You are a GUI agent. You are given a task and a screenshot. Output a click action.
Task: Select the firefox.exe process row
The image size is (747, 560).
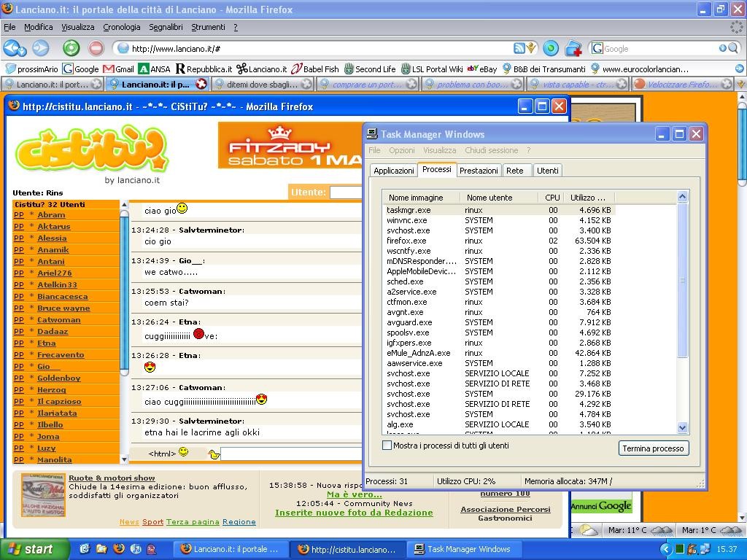tap(406, 241)
